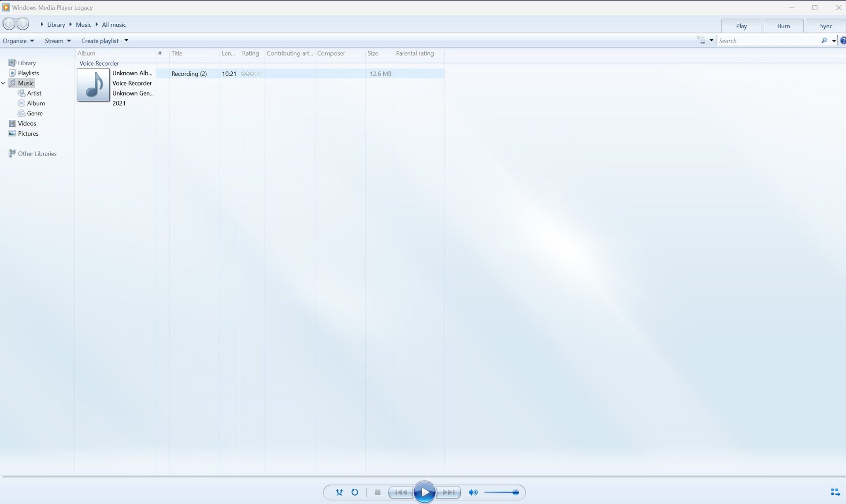Sort by the Album column header
The width and height of the screenshot is (846, 504).
pyautogui.click(x=115, y=53)
